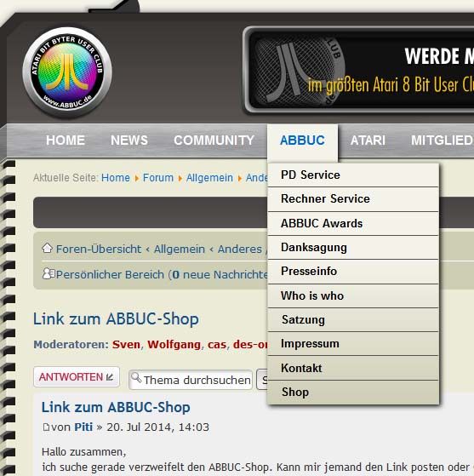
Task: Open the ATARI menu item
Action: click(x=368, y=141)
